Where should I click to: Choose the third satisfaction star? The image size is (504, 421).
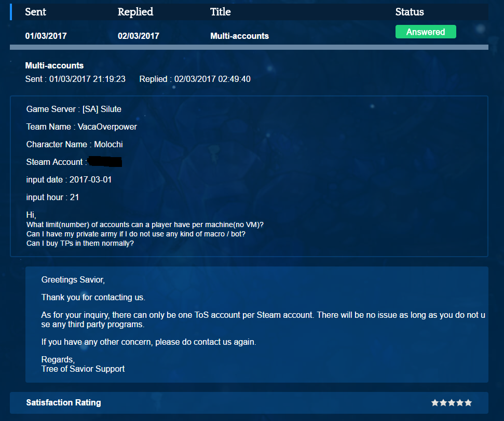pyautogui.click(x=452, y=402)
